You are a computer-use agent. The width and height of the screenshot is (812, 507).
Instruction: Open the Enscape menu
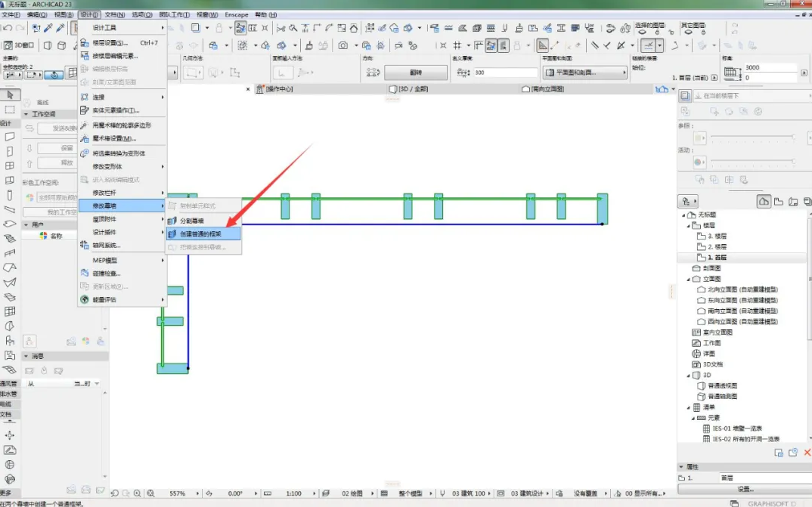237,15
